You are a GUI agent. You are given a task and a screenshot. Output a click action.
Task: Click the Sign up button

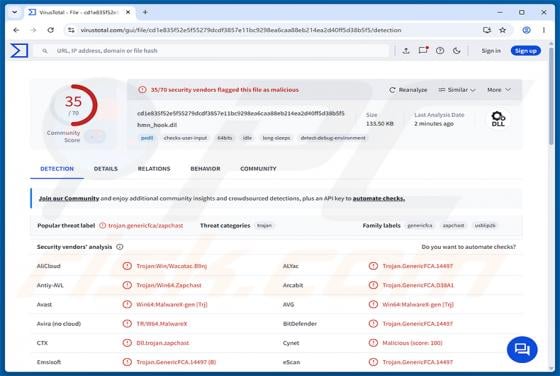(x=526, y=51)
